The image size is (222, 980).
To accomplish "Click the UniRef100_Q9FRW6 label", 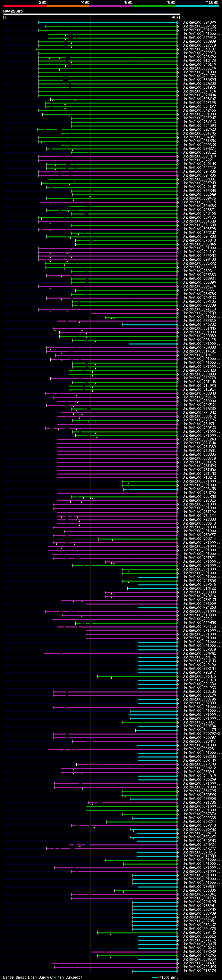I will (x=199, y=171).
